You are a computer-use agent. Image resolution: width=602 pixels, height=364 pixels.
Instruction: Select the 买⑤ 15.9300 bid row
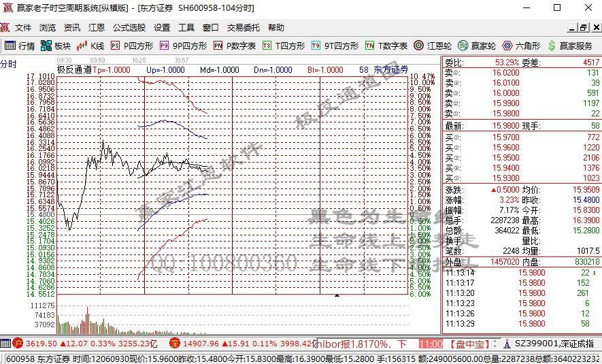coord(522,178)
